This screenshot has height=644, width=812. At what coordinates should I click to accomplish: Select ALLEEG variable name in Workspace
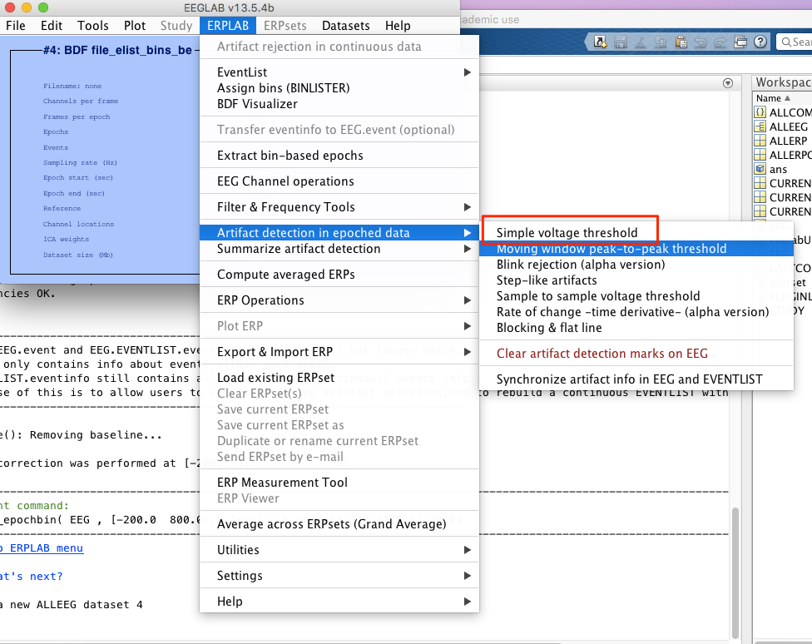tap(788, 126)
